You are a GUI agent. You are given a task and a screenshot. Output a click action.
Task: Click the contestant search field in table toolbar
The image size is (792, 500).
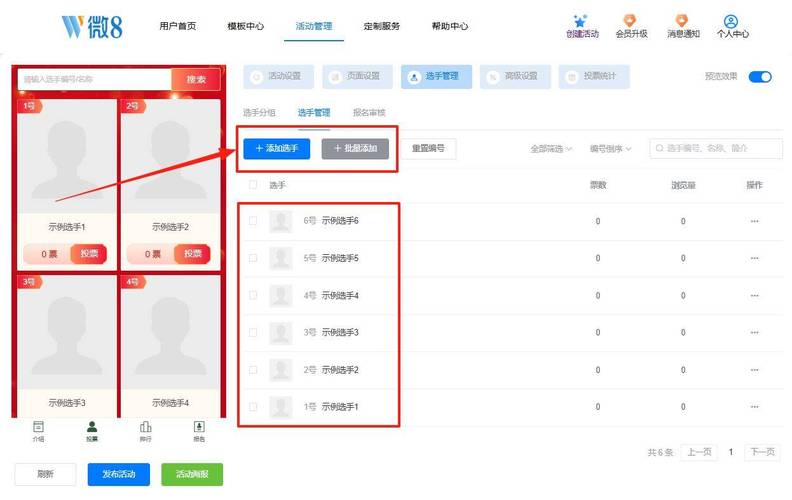tap(720, 148)
